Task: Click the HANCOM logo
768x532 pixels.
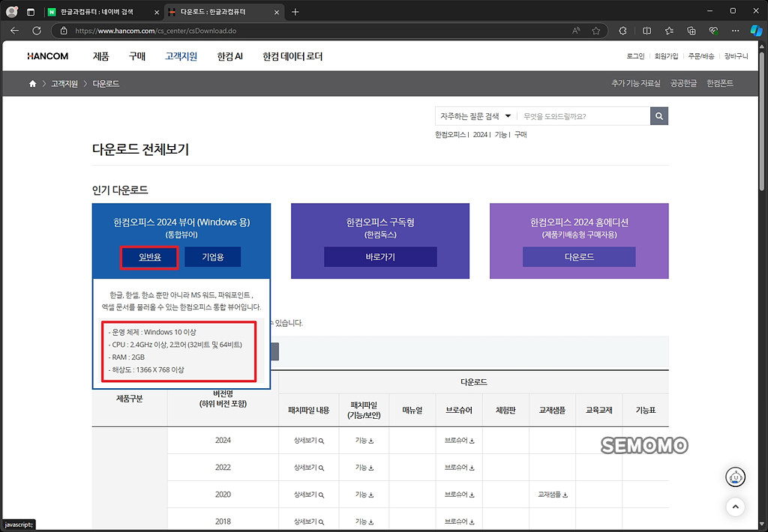Action: (47, 56)
